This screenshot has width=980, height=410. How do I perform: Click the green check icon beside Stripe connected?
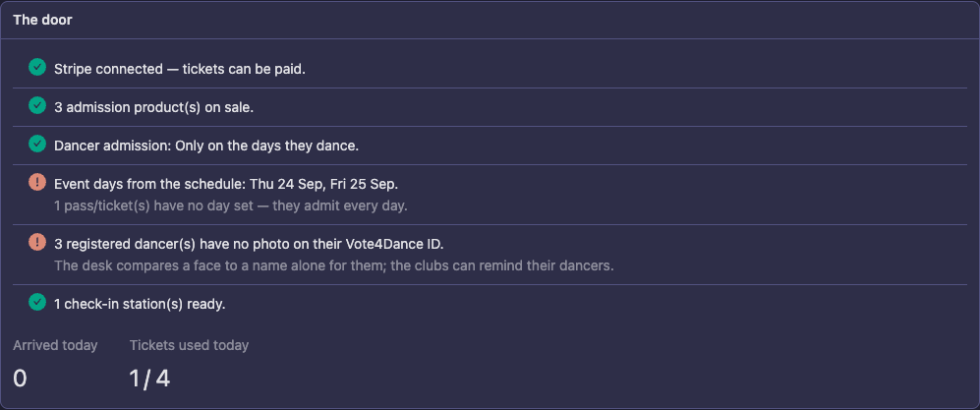pyautogui.click(x=37, y=67)
